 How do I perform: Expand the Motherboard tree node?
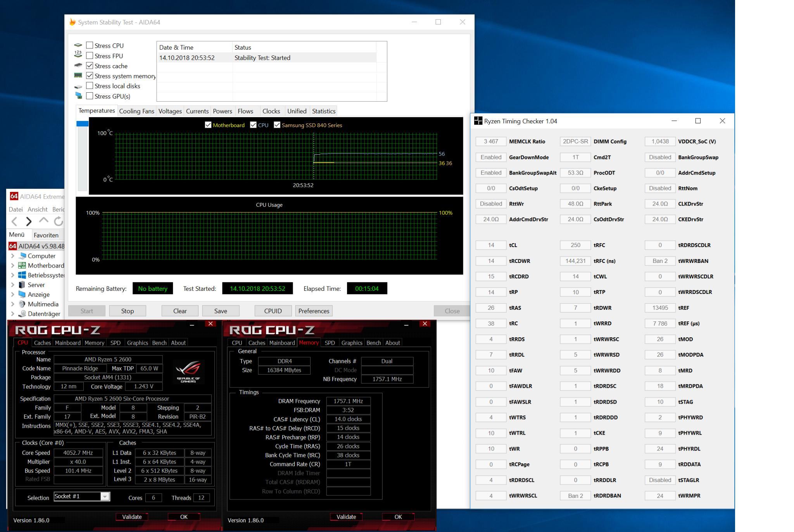tap(13, 266)
